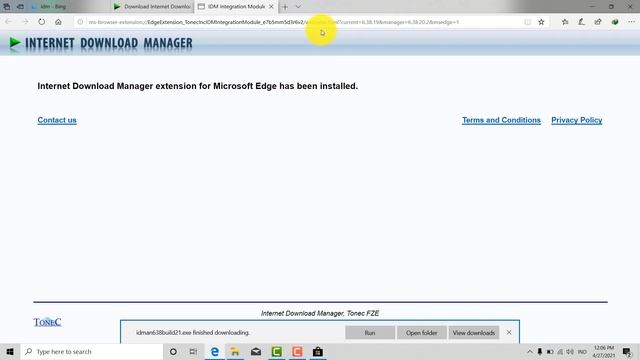Switch the IND input language
640x360 pixels.
[x=582, y=351]
